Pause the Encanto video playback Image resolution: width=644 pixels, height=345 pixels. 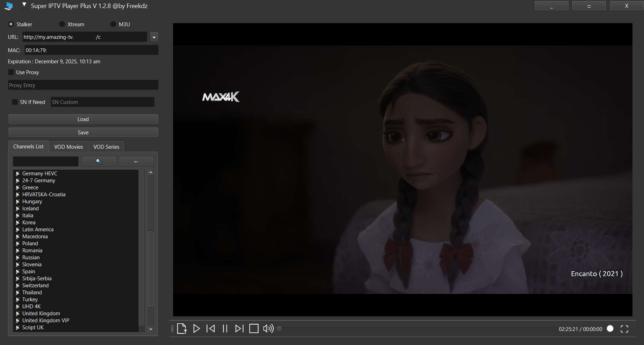pyautogui.click(x=225, y=329)
